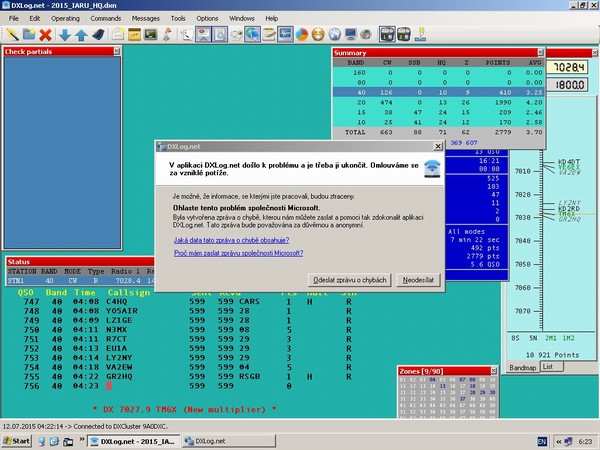Click the dark blue book toolbar icon
The height and width of the screenshot is (450, 600).
coord(98,34)
